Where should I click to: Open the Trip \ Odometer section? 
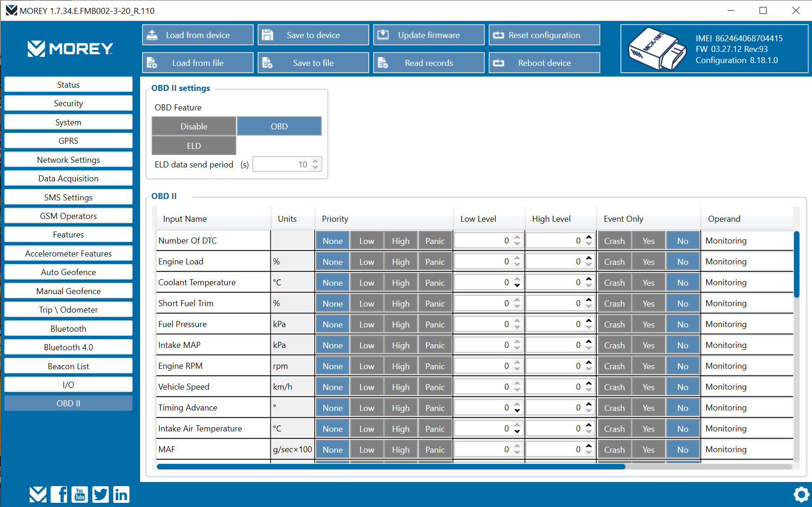click(x=68, y=309)
